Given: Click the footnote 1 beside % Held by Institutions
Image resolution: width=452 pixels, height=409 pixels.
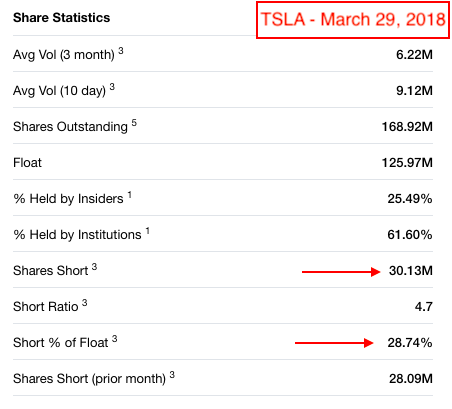Looking at the screenshot, I should coord(147,231).
